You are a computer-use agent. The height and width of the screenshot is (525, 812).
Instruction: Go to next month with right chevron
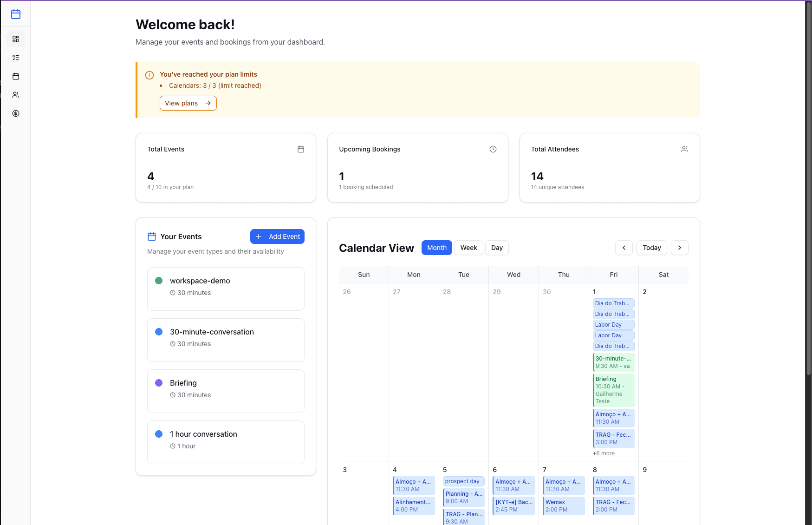point(680,248)
